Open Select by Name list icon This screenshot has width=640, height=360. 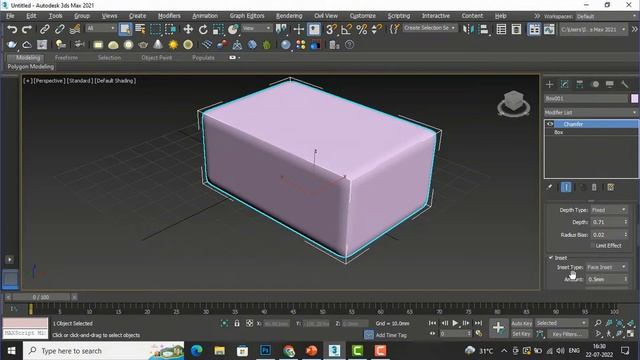click(140, 29)
